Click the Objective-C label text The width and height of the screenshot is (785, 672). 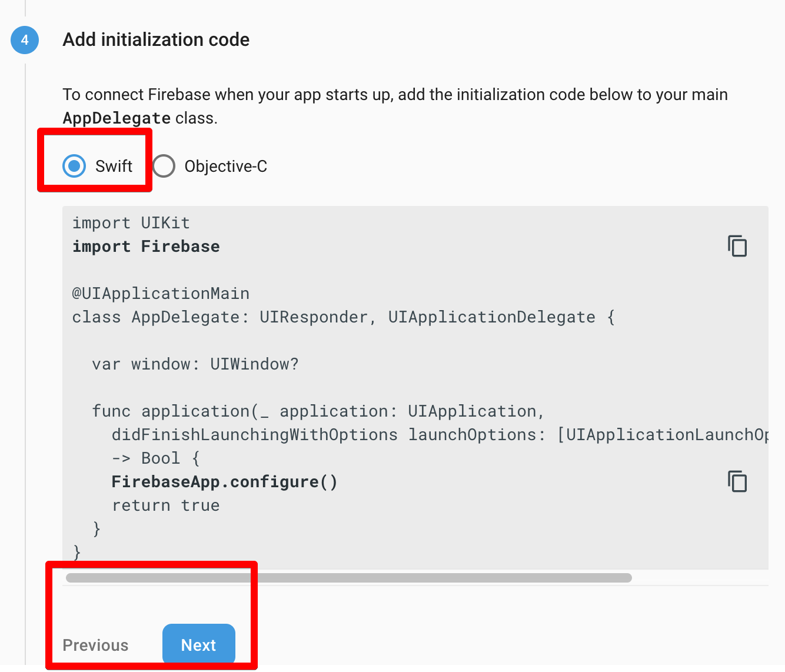point(226,167)
